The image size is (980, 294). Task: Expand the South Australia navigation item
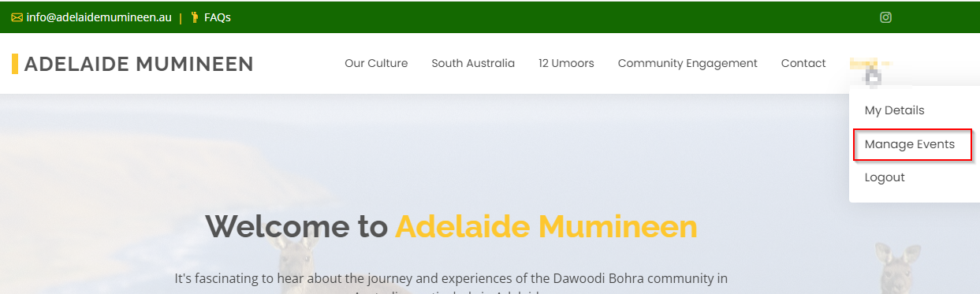(x=473, y=63)
